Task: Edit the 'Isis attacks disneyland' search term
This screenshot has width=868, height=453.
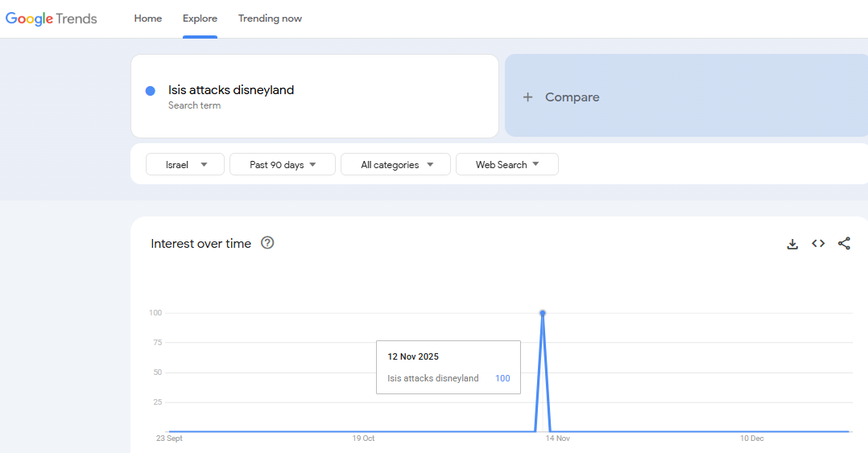Action: 231,90
